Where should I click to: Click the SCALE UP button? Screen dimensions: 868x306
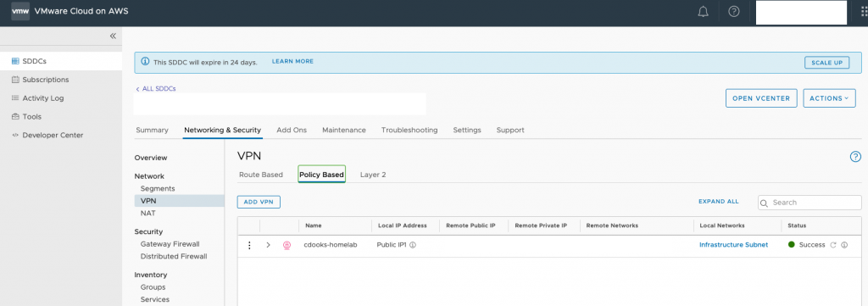[x=827, y=63]
